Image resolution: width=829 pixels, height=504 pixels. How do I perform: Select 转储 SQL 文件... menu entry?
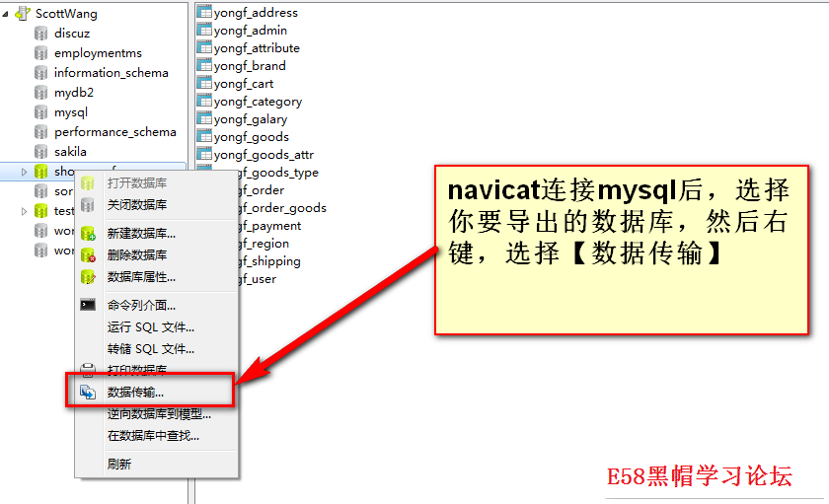pos(150,349)
